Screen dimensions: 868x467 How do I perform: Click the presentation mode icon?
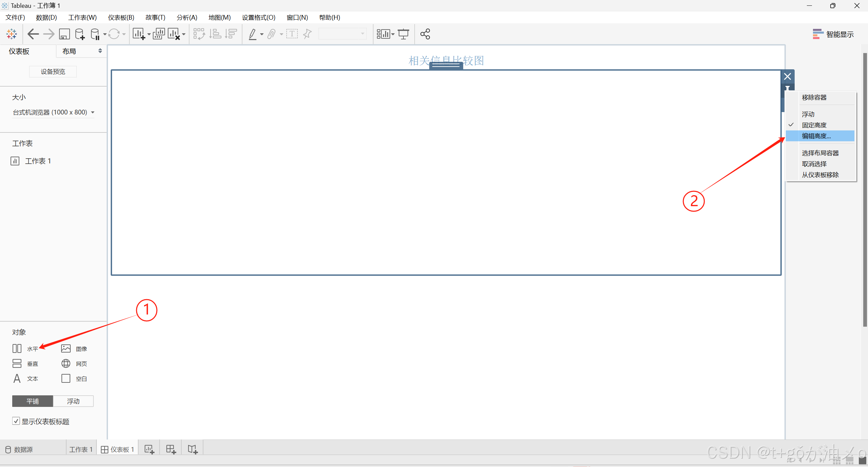pyautogui.click(x=403, y=34)
